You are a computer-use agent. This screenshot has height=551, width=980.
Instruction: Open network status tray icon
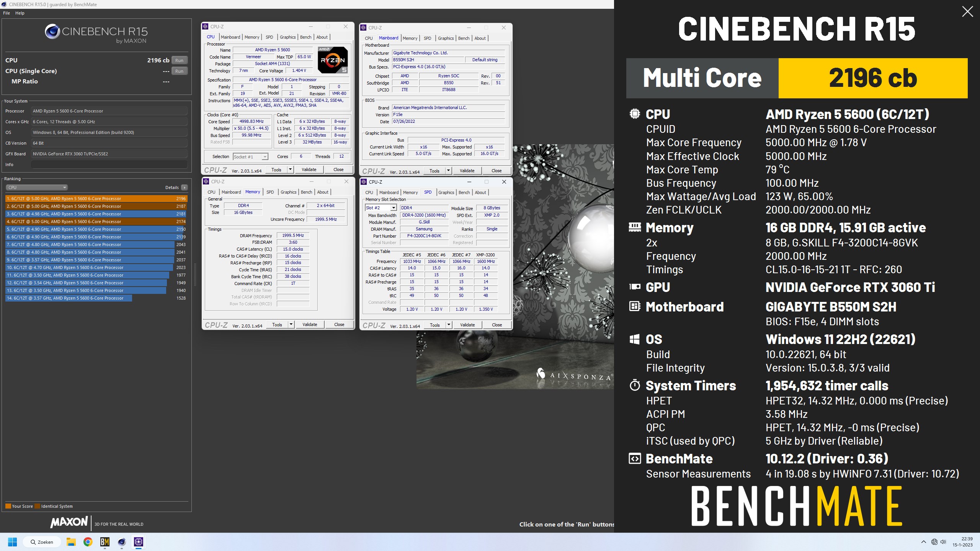(x=934, y=542)
